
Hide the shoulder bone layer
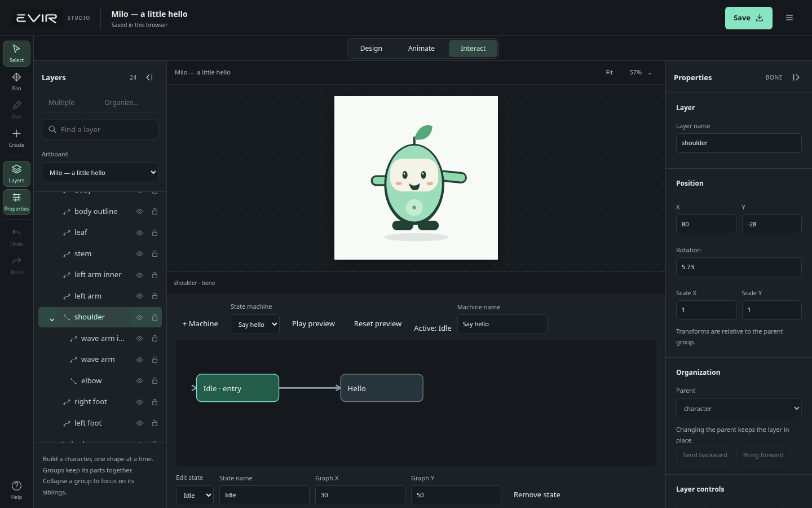pyautogui.click(x=139, y=317)
